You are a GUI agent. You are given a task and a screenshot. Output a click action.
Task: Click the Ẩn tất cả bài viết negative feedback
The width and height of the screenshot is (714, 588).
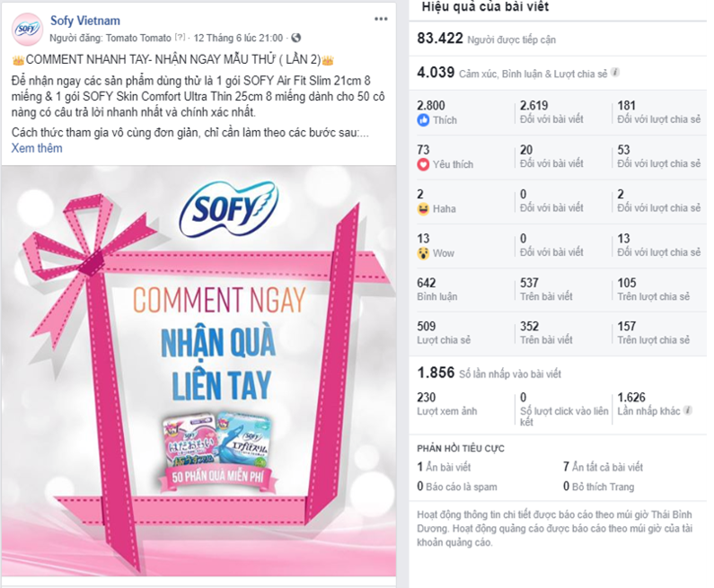603,467
